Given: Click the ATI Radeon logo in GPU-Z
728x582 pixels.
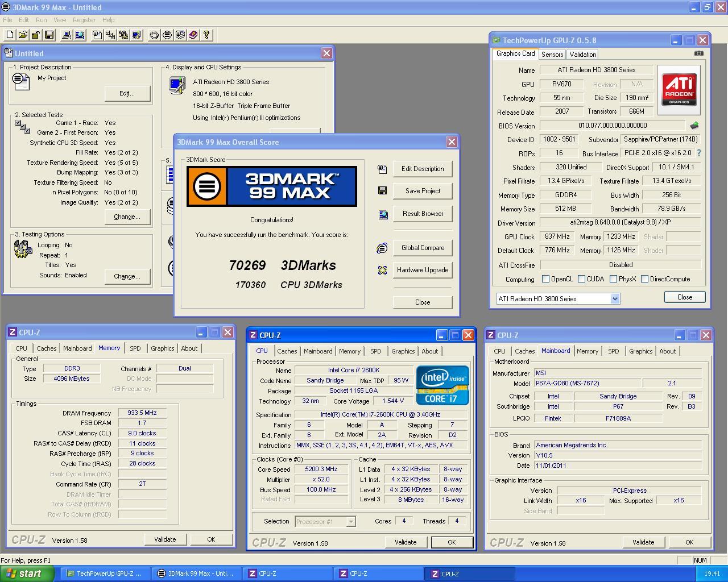Looking at the screenshot, I should pyautogui.click(x=679, y=90).
